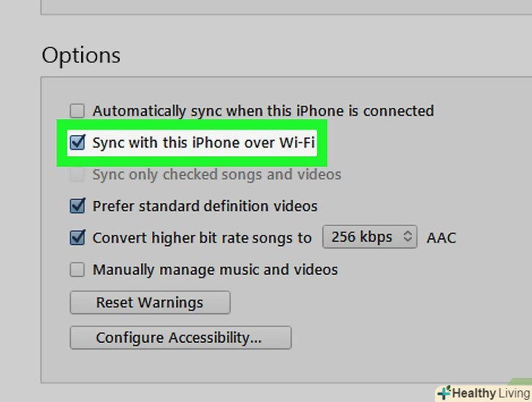Click the grayed-out Sync only checked songs checkbox
Screen dimensions: 532x402
77,175
